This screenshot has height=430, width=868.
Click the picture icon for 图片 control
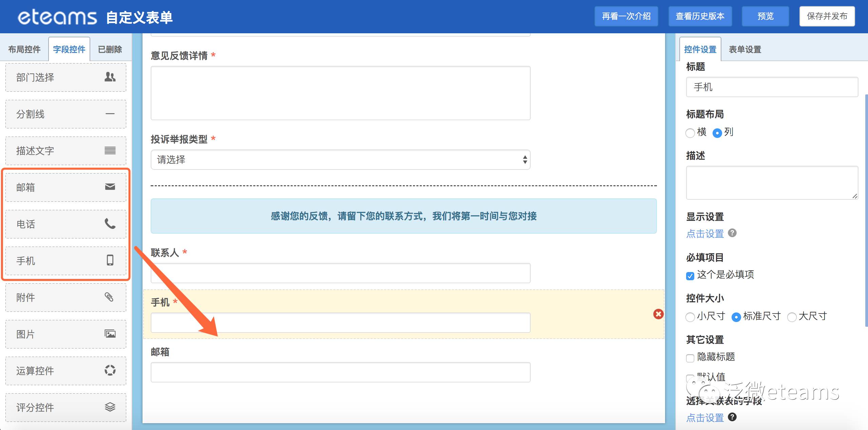coord(110,334)
